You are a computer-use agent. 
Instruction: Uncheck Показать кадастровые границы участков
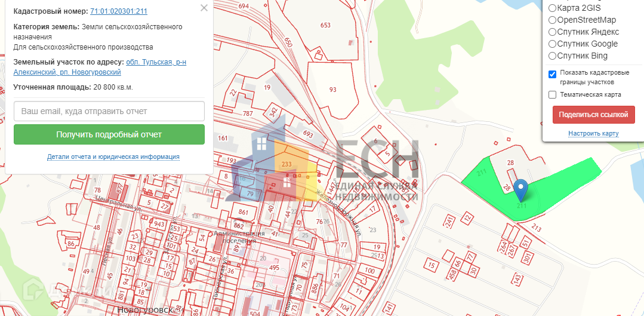[x=553, y=74]
